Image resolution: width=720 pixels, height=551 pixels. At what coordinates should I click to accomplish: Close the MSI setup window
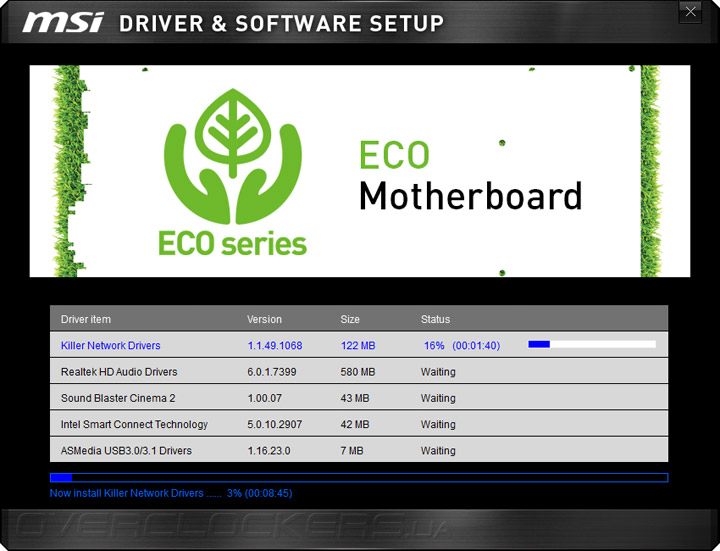(690, 12)
